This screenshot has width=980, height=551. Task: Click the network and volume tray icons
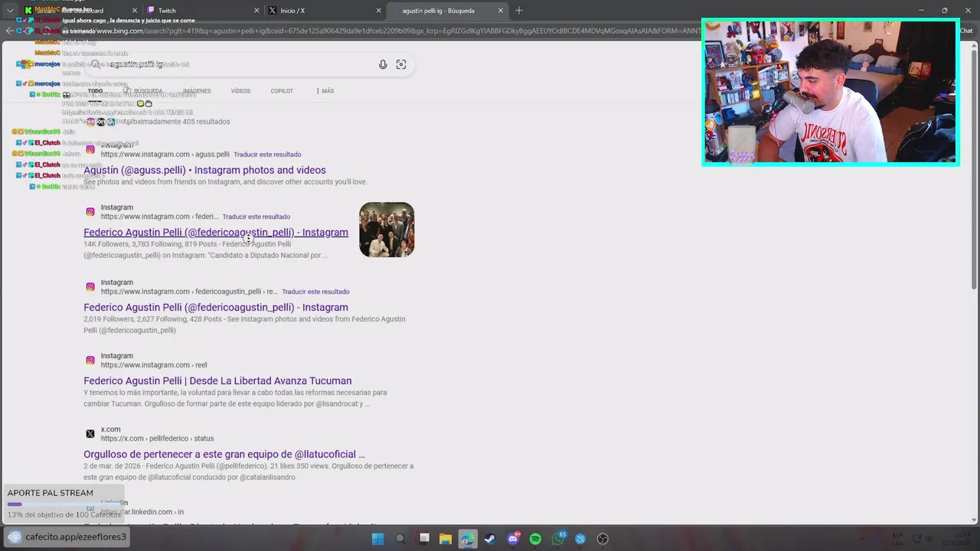921,539
